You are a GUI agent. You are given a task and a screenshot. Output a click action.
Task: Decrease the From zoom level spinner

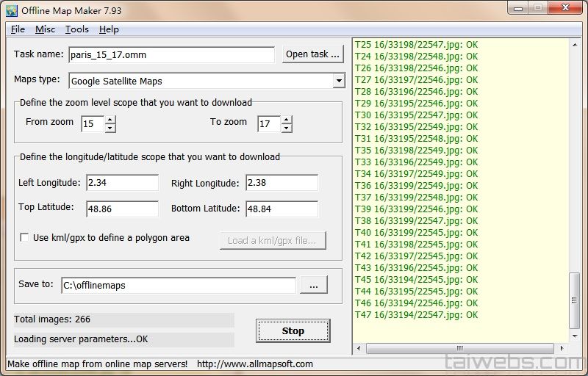tap(110, 129)
